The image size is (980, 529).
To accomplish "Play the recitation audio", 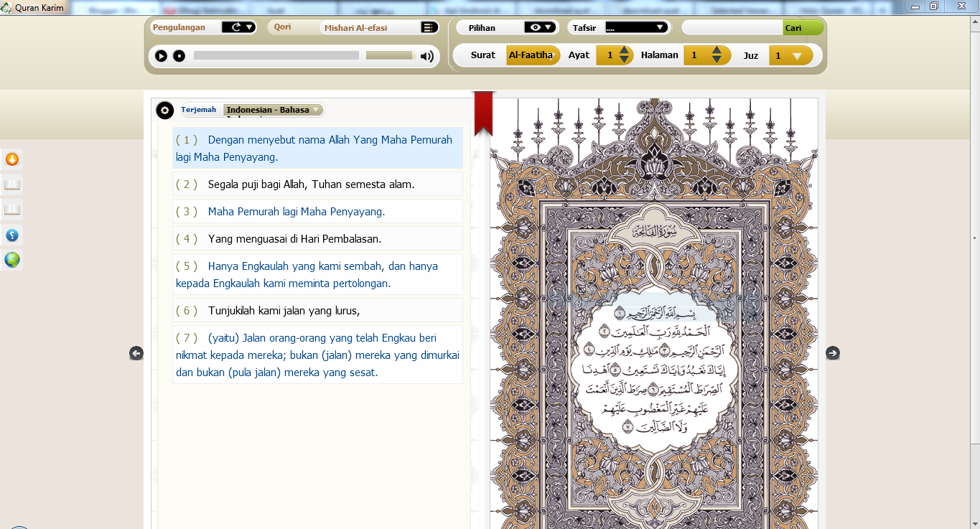I will (161, 56).
